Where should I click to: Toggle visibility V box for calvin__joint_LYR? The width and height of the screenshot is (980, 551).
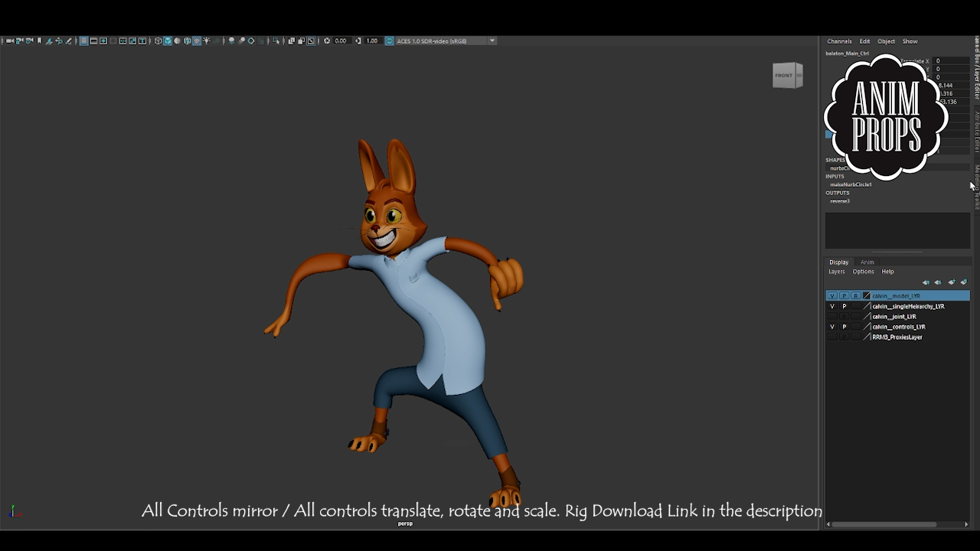pos(832,316)
